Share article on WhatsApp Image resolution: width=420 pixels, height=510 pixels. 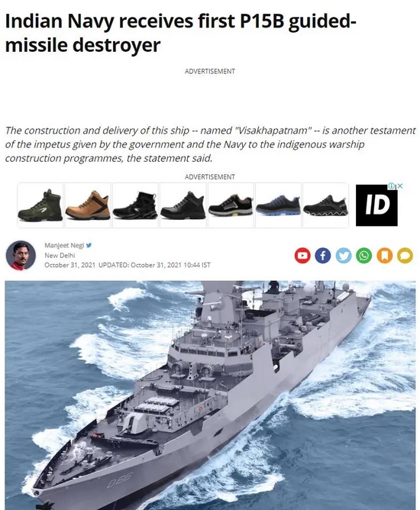[363, 255]
